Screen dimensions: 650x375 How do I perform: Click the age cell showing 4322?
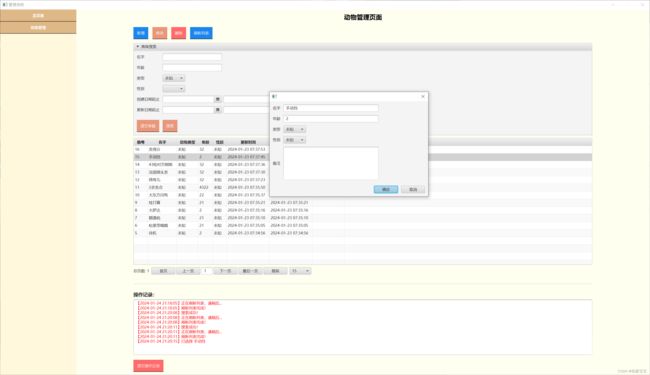click(204, 187)
